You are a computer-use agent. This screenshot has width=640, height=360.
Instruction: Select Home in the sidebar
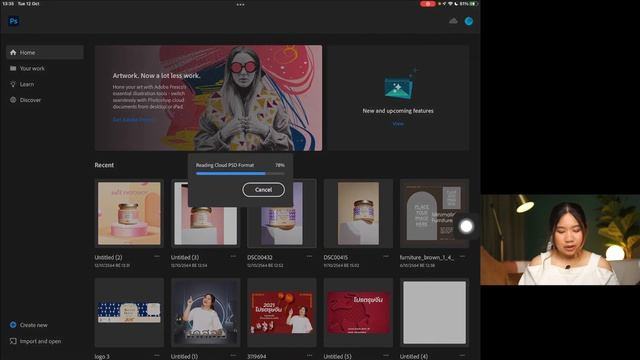point(45,52)
